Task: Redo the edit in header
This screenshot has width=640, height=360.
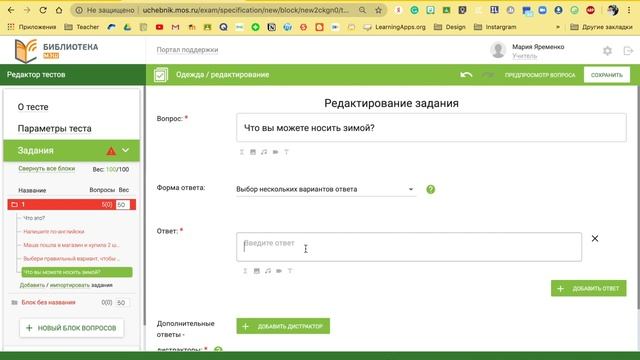Action: (487, 75)
